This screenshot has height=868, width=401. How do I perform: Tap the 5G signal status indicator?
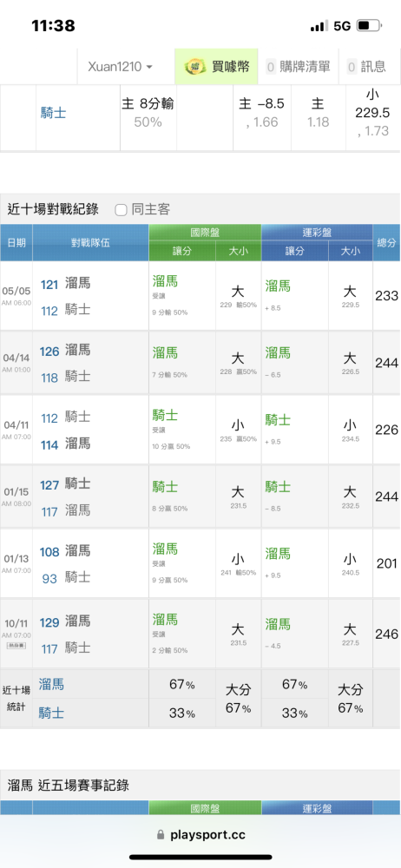(x=342, y=26)
